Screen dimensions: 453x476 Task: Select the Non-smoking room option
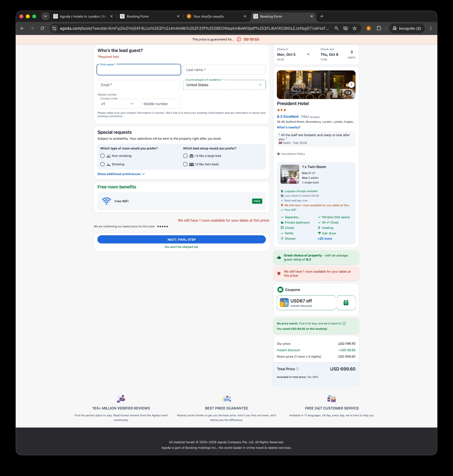pyautogui.click(x=102, y=156)
